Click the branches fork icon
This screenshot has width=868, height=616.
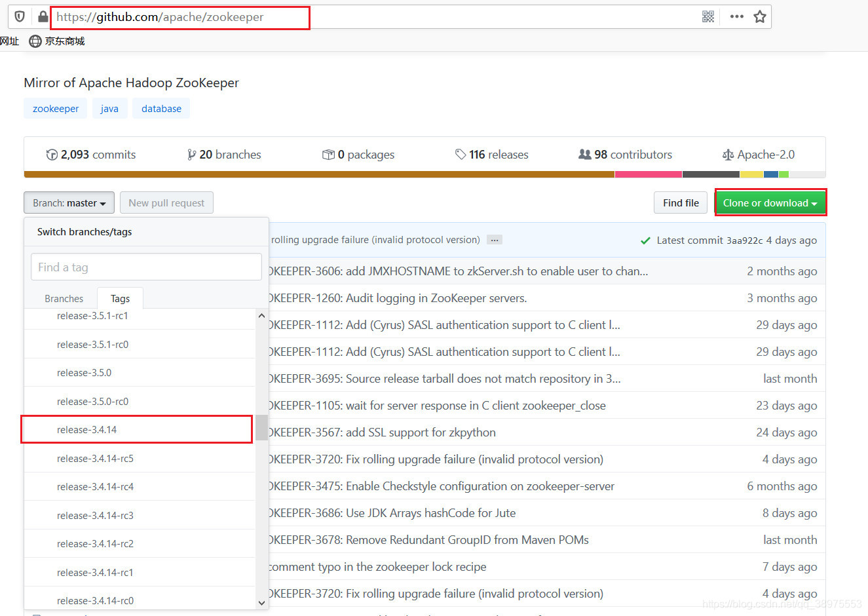(191, 155)
